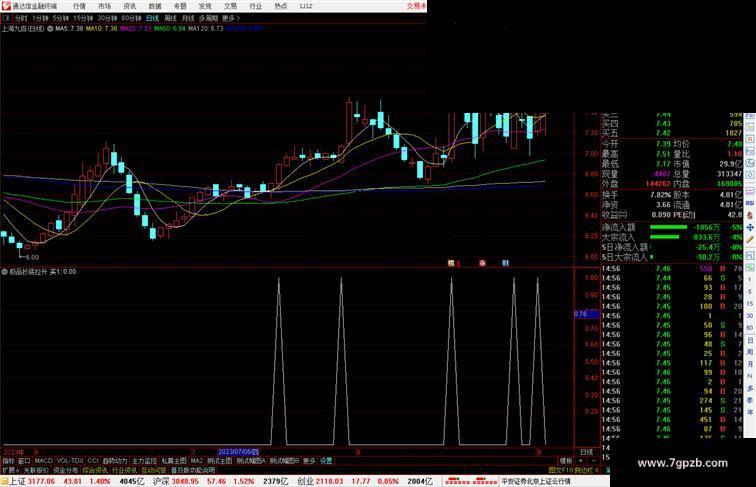
Task: Open the 资讯 menu
Action: tap(129, 6)
